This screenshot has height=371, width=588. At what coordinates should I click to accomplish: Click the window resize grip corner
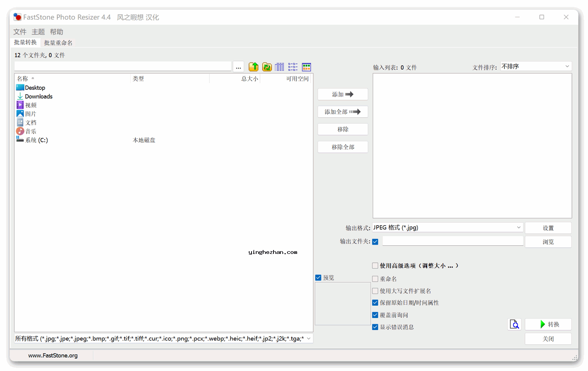pyautogui.click(x=574, y=358)
